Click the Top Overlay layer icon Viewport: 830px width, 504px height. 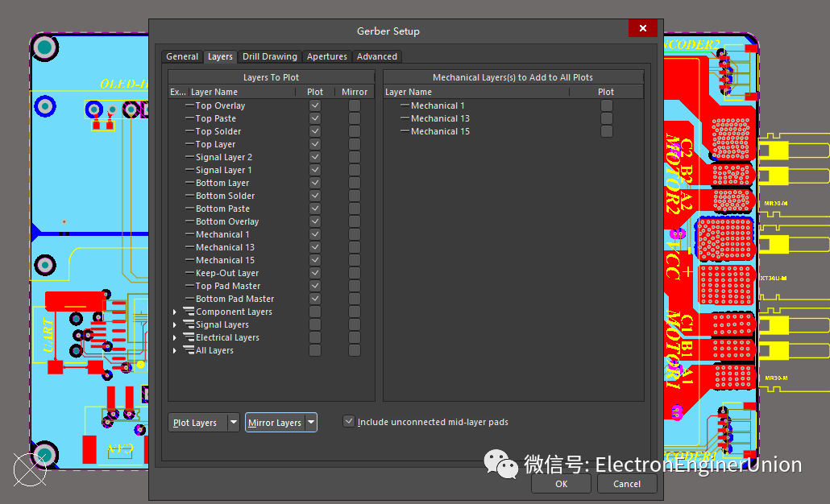189,105
